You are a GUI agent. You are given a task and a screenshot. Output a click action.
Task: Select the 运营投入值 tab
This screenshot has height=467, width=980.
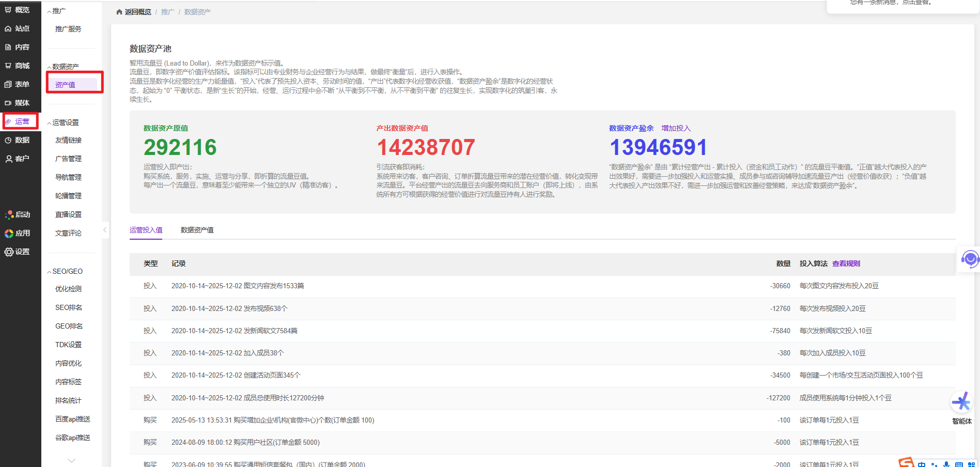point(146,230)
